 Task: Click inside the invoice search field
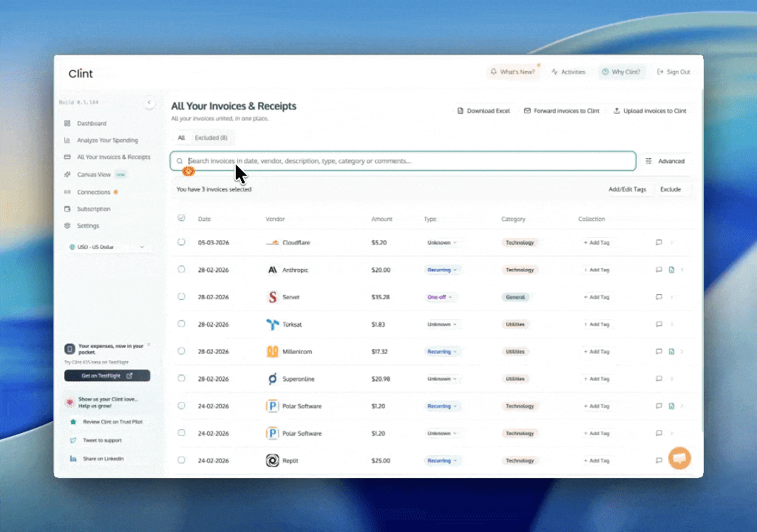[x=403, y=160]
